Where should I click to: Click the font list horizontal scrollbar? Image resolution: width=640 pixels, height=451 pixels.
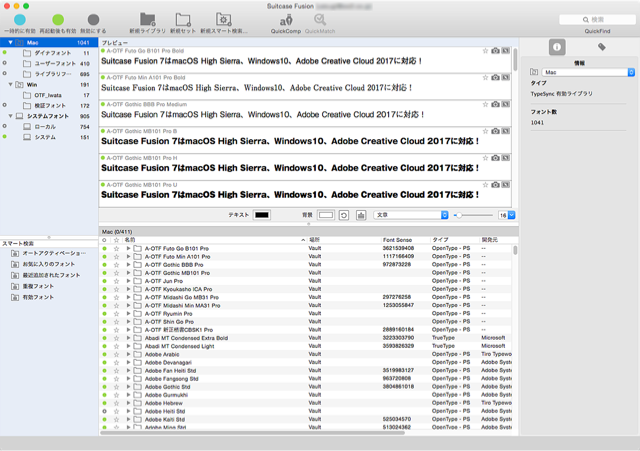click(x=253, y=433)
